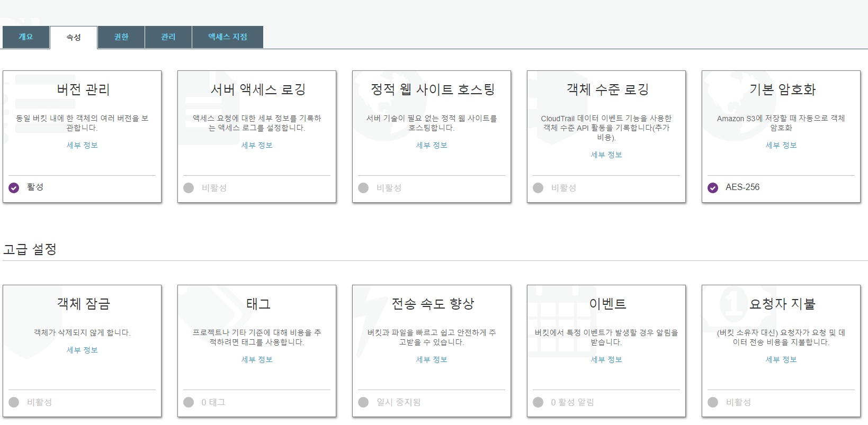Image resolution: width=868 pixels, height=425 pixels.
Task: Click gray status circle in 정적 웹 사이트 호스팅
Action: click(x=363, y=188)
